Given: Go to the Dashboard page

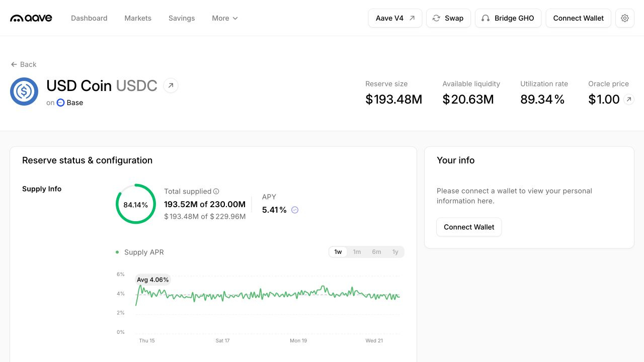Looking at the screenshot, I should point(89,18).
